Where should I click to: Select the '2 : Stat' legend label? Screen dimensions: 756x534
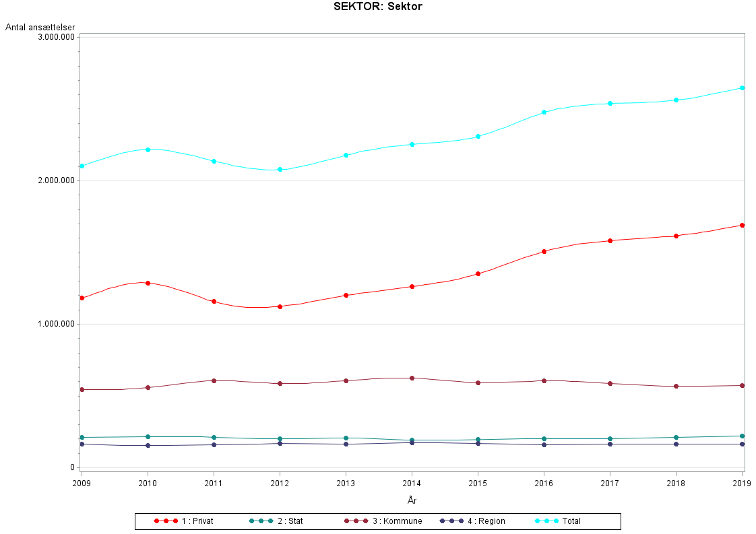coord(290,521)
